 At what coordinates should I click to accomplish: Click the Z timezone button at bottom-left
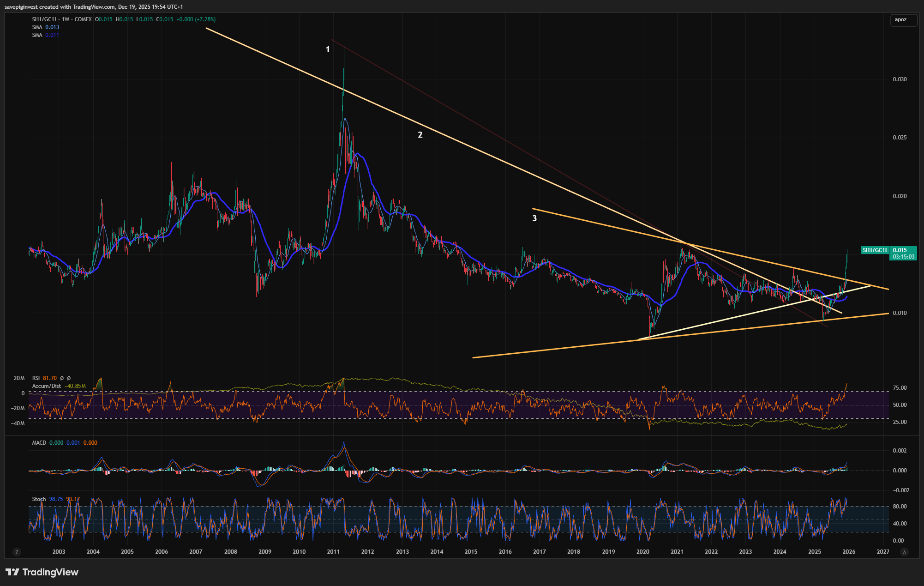point(17,552)
